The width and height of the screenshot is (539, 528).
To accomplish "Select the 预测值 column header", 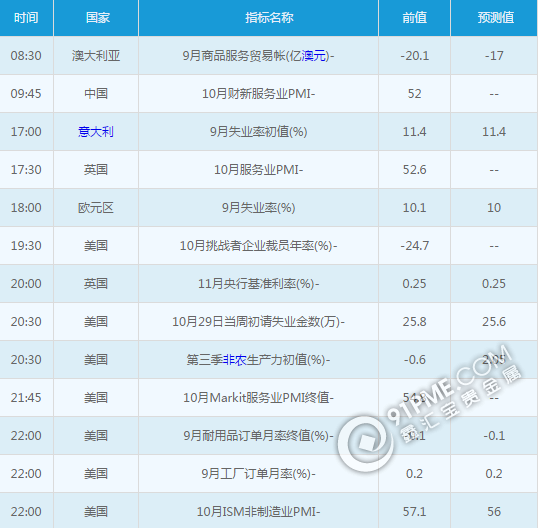I will click(494, 18).
